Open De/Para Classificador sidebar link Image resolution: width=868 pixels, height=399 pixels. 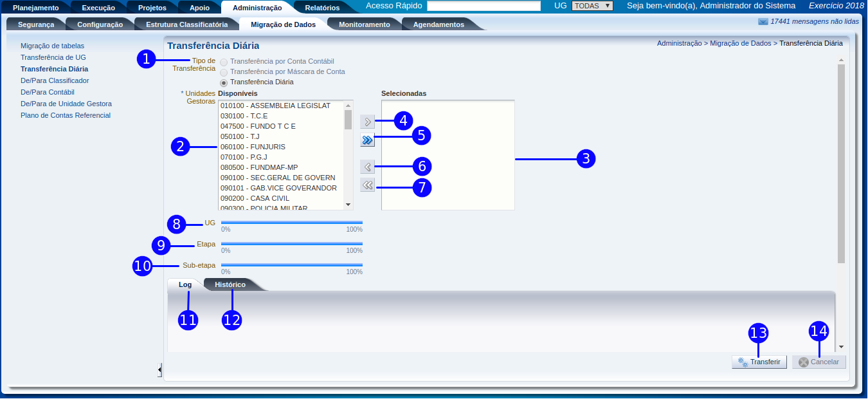55,80
